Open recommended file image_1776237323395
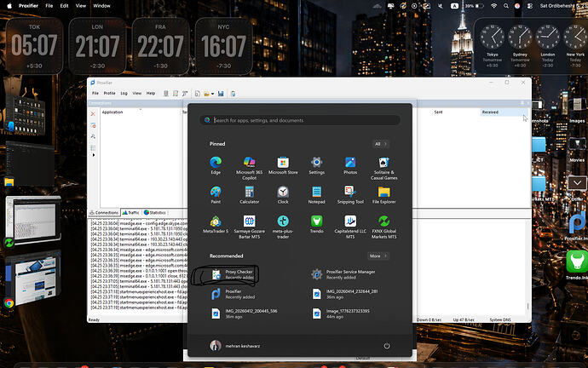 [341, 314]
